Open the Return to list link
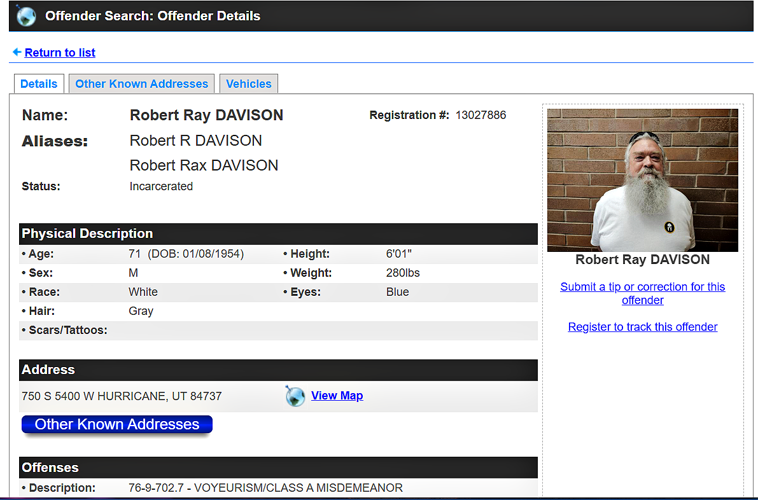The image size is (758, 500). 60,52
